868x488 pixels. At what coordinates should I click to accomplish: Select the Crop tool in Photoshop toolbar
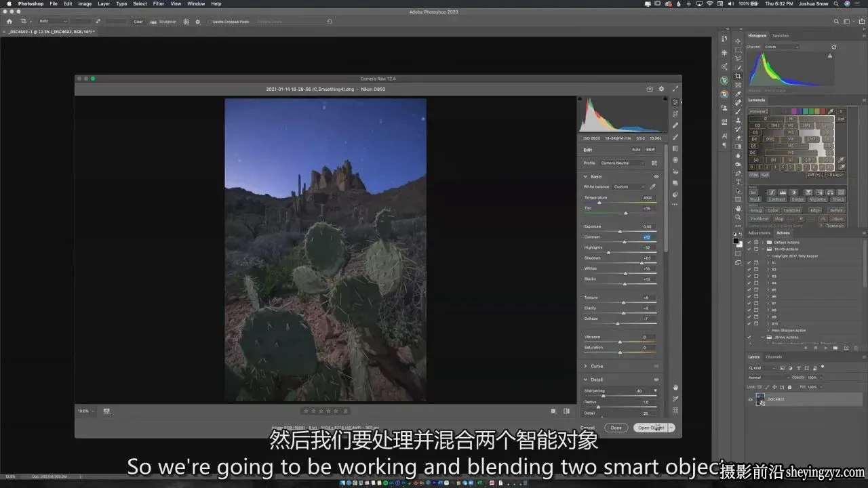coord(738,76)
